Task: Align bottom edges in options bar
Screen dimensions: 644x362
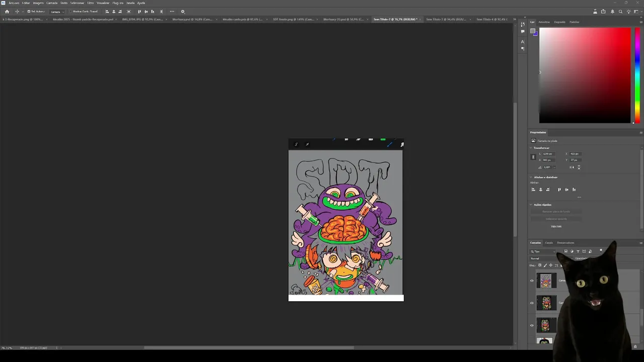Action: click(152, 12)
